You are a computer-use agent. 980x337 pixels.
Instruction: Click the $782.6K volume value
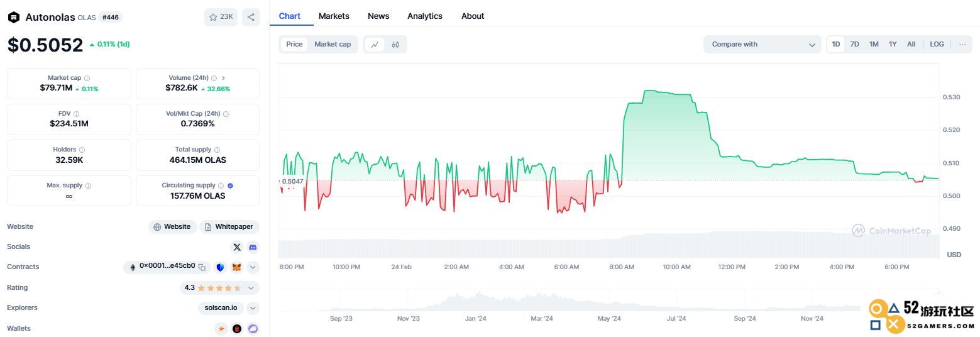tap(182, 88)
